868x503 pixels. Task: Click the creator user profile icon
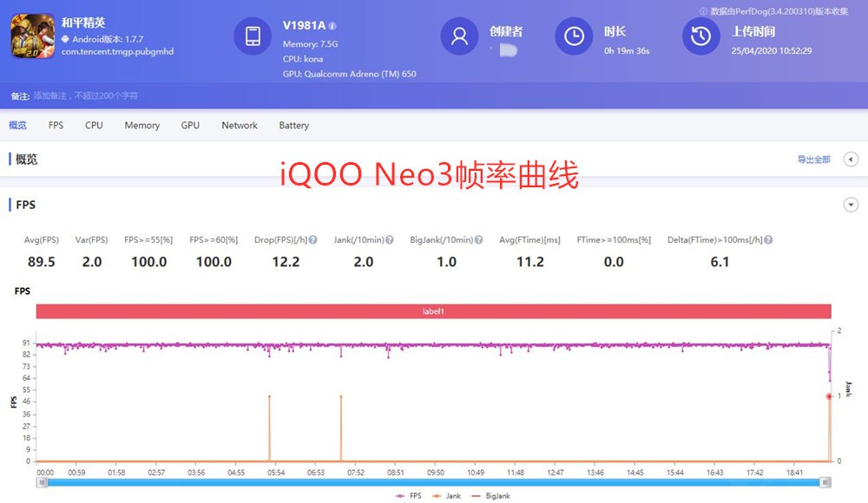[x=459, y=36]
